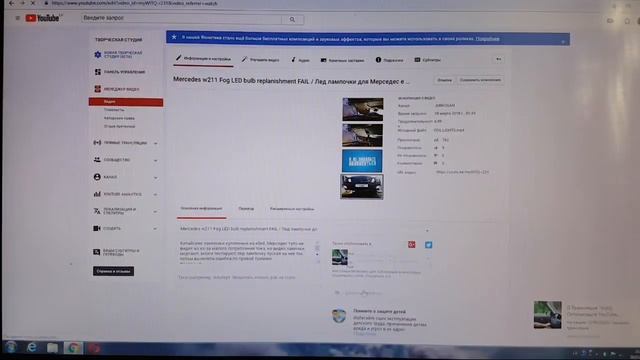Click the red app icon in taskbar

(x=94, y=348)
